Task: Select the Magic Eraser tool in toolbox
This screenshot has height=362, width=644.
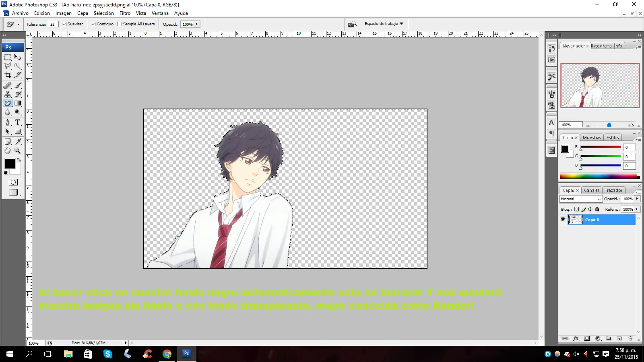Action: 8,103
